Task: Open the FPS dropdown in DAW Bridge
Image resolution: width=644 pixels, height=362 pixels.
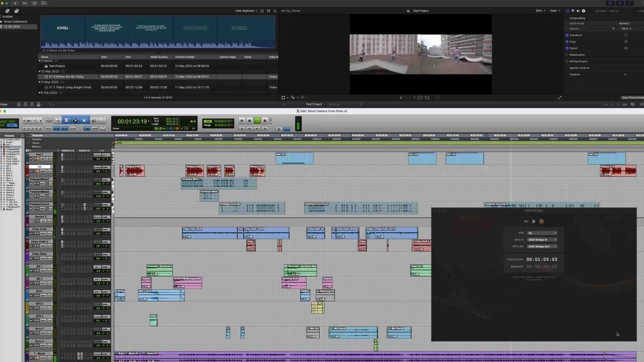Action: point(542,233)
